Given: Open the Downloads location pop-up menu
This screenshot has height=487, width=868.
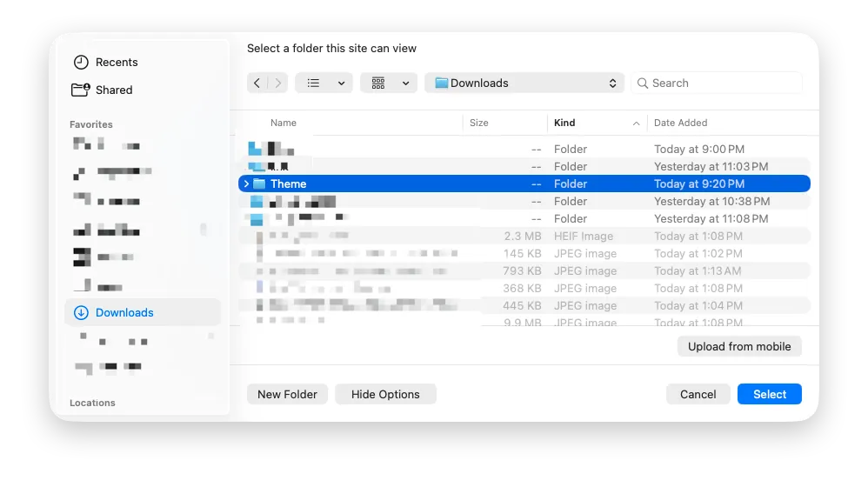Looking at the screenshot, I should (x=527, y=83).
